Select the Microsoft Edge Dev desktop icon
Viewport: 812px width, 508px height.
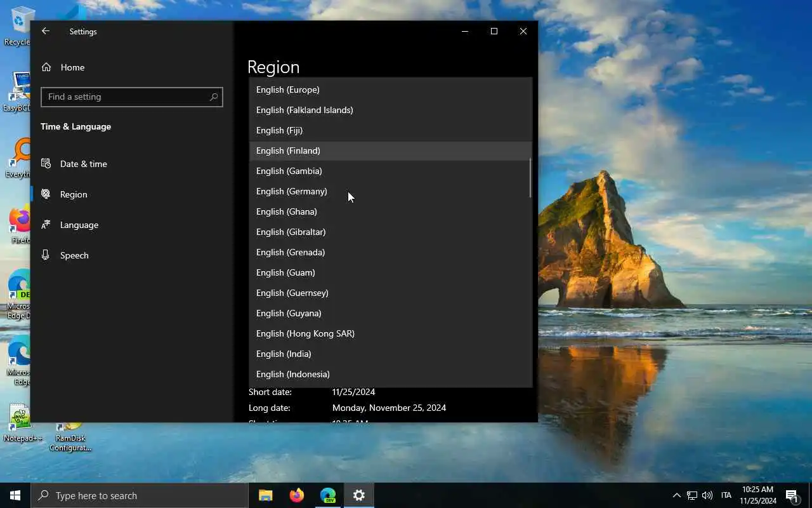coord(18,295)
